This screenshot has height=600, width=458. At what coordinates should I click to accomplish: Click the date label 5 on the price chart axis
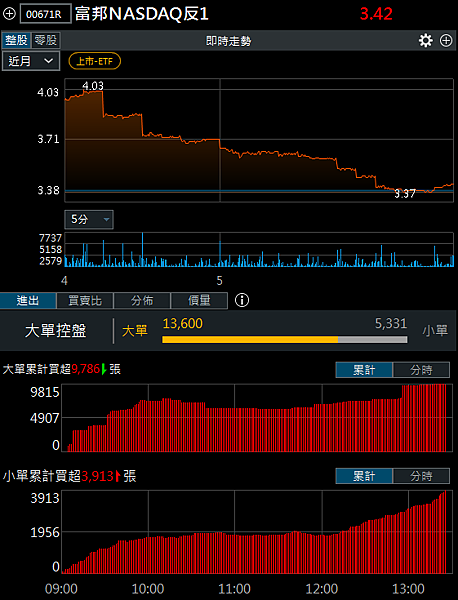click(219, 281)
